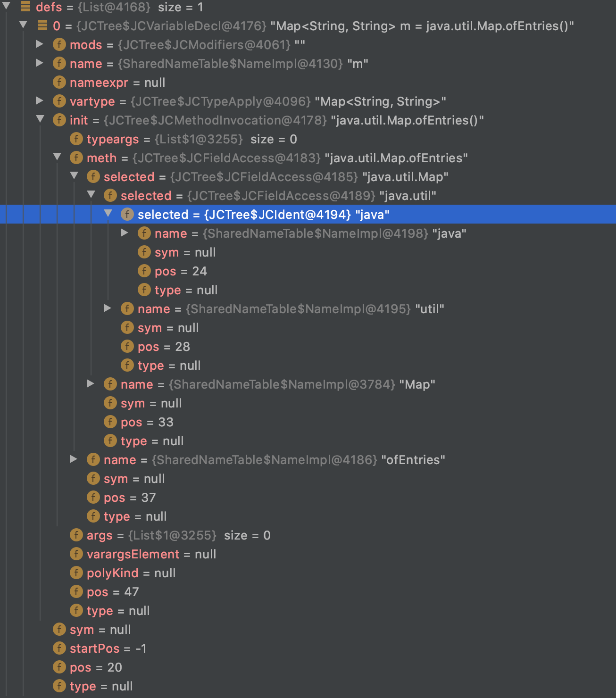Click field icon of name "util"
Image resolution: width=616 pixels, height=698 pixels.
pos(127,308)
